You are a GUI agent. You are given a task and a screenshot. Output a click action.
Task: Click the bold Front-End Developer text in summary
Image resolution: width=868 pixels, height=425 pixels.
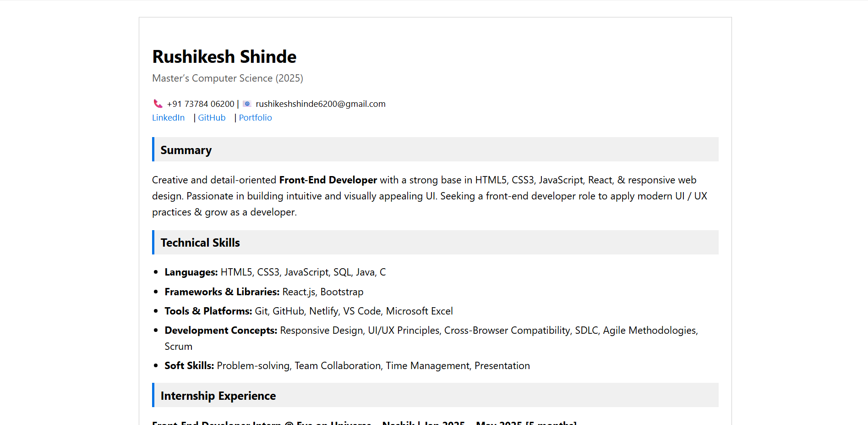click(x=328, y=180)
